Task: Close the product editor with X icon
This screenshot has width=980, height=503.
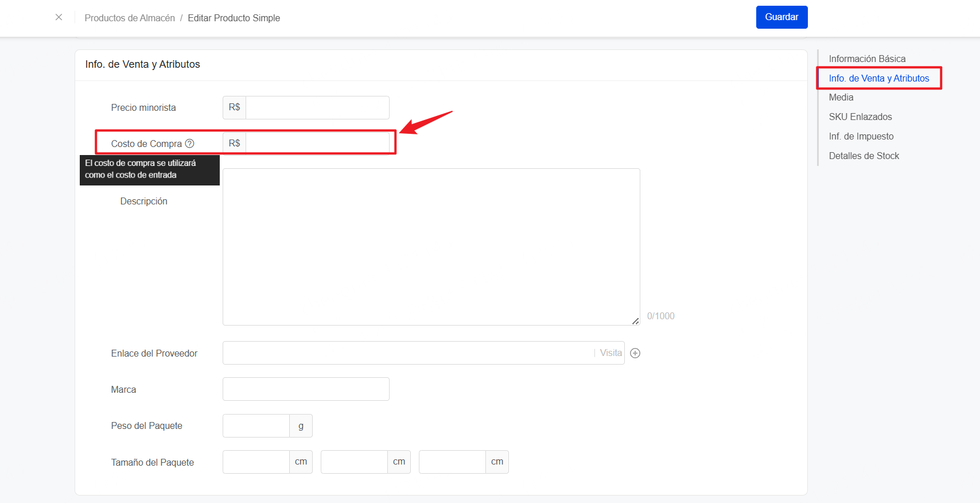Action: pyautogui.click(x=59, y=17)
